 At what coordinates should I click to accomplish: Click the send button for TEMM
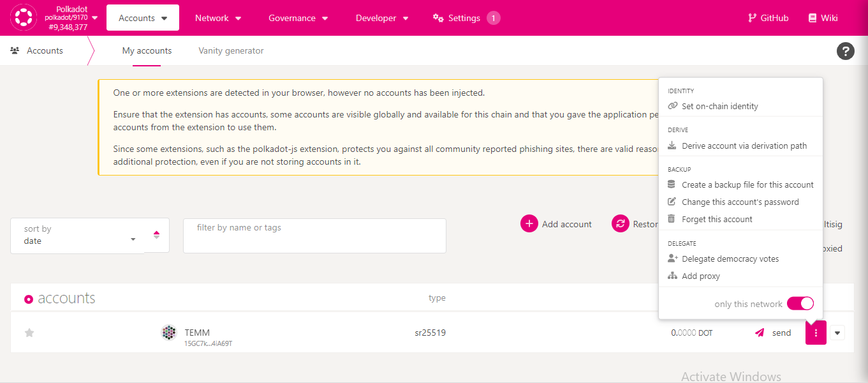click(x=773, y=333)
